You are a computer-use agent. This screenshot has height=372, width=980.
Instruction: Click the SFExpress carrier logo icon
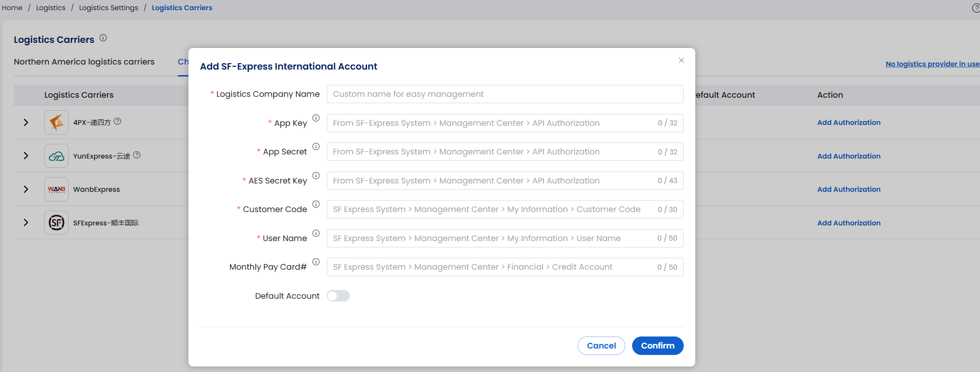click(56, 223)
